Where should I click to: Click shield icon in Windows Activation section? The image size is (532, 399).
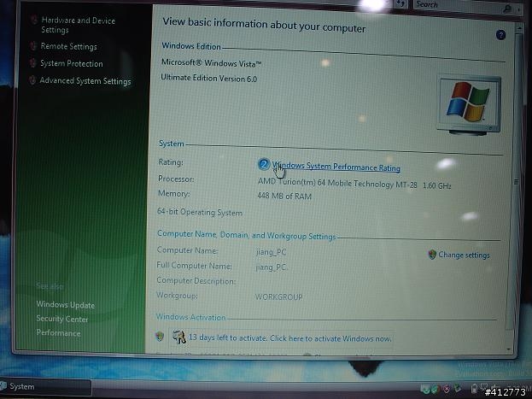160,336
